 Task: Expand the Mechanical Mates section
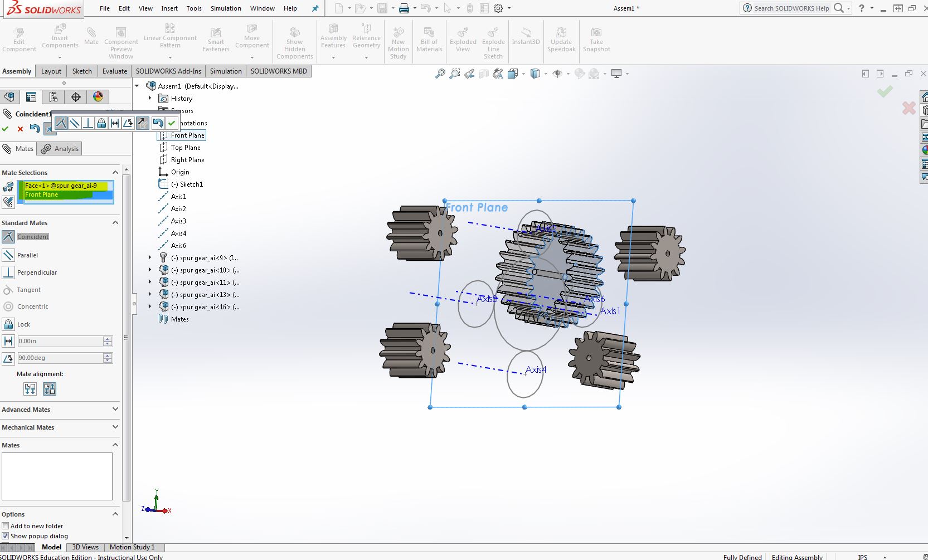(115, 427)
